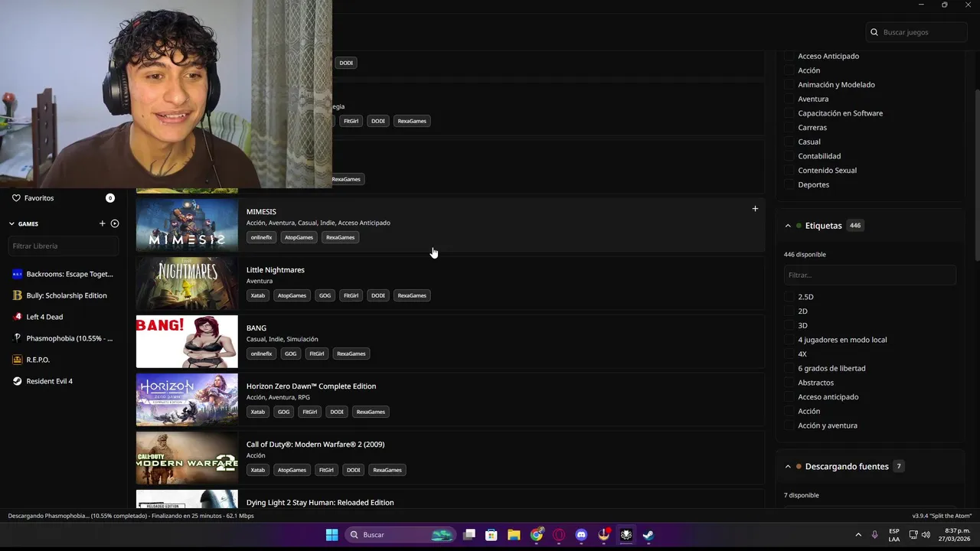The height and width of the screenshot is (551, 980).
Task: Click the play circle icon next to GAMES
Action: (115, 223)
